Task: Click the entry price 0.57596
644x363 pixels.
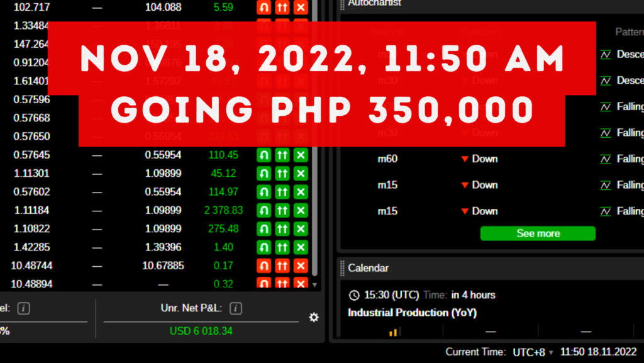Action: point(31,100)
